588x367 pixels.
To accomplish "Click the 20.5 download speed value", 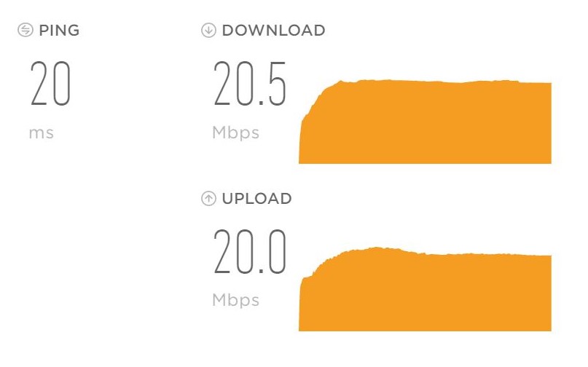I will click(250, 84).
